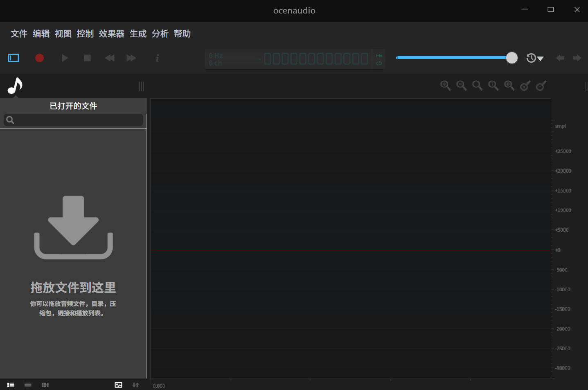
Task: Click the right panel grip handle
Action: pos(586,86)
